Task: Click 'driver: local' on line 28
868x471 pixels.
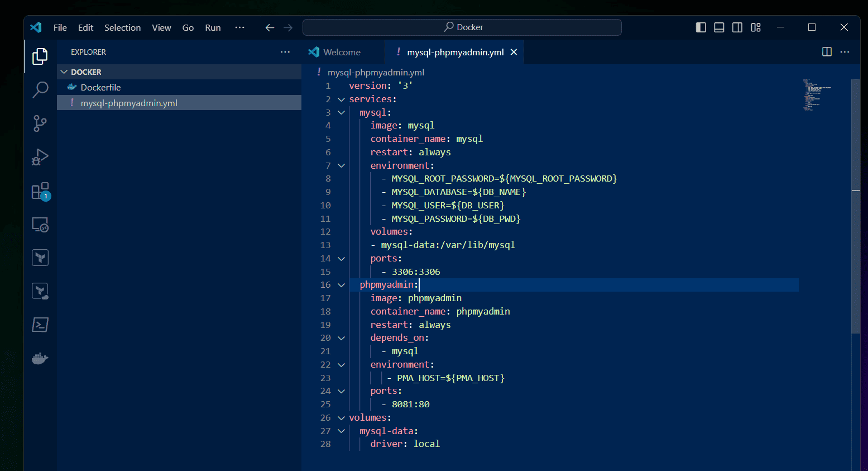Action: [x=405, y=444]
